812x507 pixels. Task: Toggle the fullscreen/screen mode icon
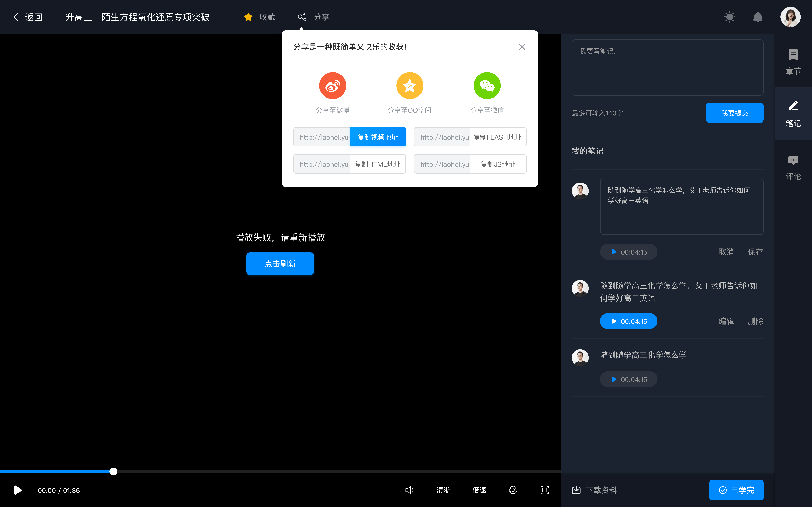[x=544, y=490]
